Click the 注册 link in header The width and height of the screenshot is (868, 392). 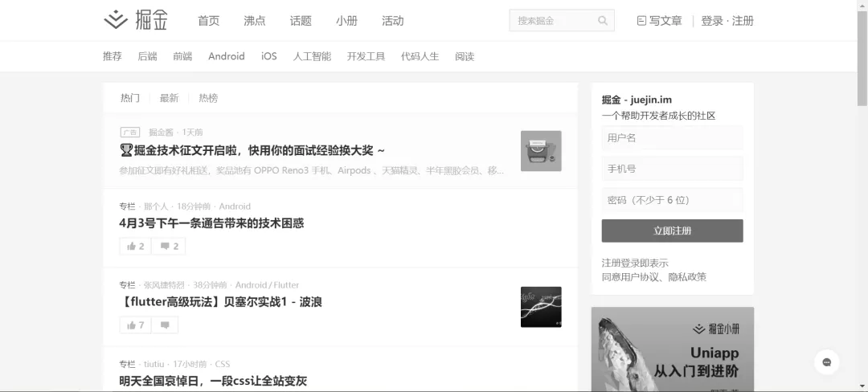tap(743, 21)
